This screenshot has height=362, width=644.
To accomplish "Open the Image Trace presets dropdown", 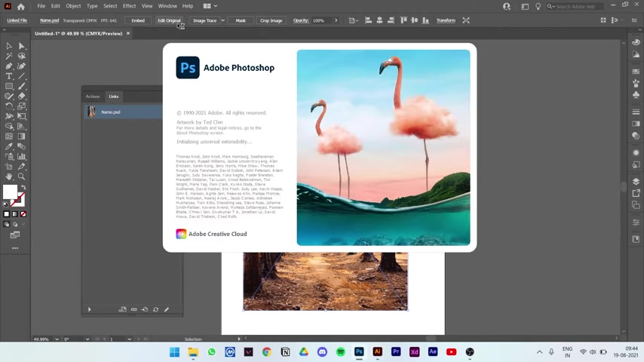I will 222,20.
